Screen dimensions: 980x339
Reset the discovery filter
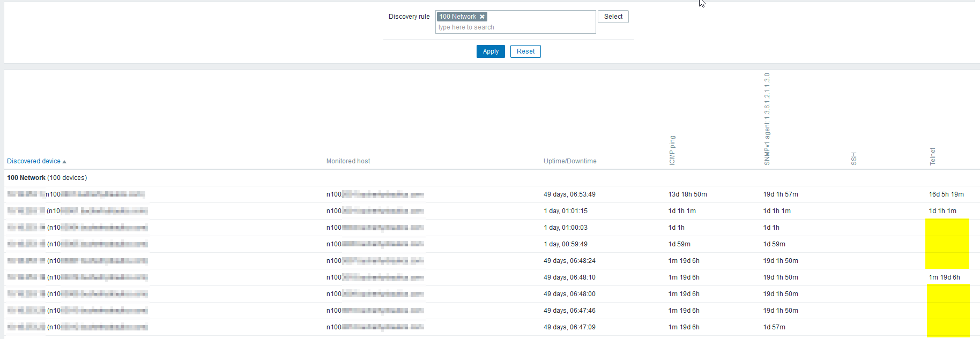tap(525, 51)
